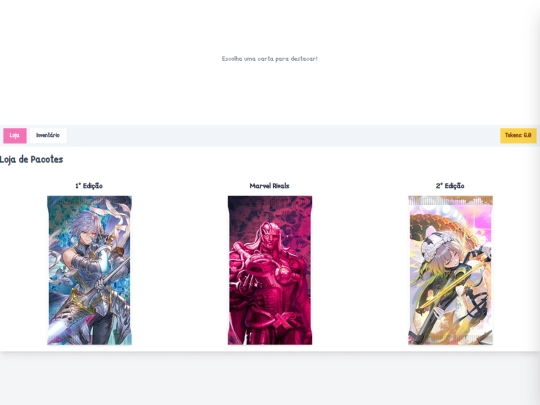
Task: Select the 1ª Edição card pack
Action: point(89,270)
